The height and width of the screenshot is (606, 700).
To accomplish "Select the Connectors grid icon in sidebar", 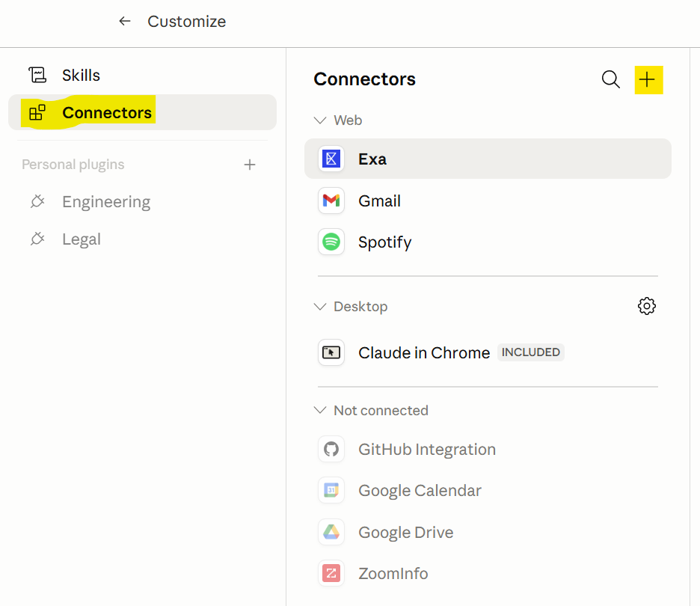I will point(37,112).
